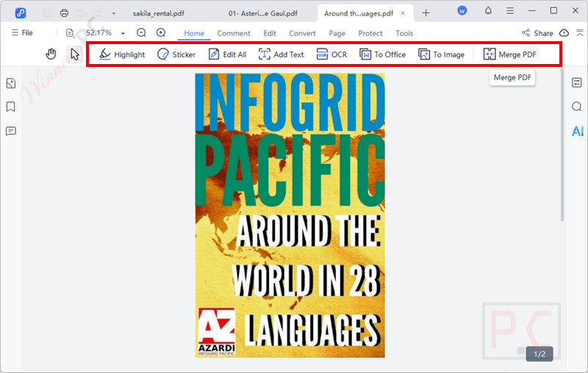Image resolution: width=588 pixels, height=373 pixels.
Task: Redo the last action
Action: point(98,13)
